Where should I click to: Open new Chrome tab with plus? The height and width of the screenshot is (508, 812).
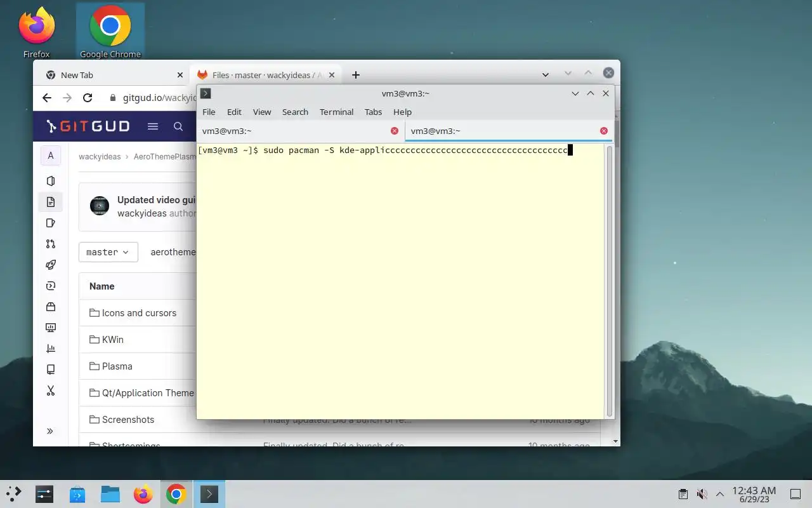(356, 75)
